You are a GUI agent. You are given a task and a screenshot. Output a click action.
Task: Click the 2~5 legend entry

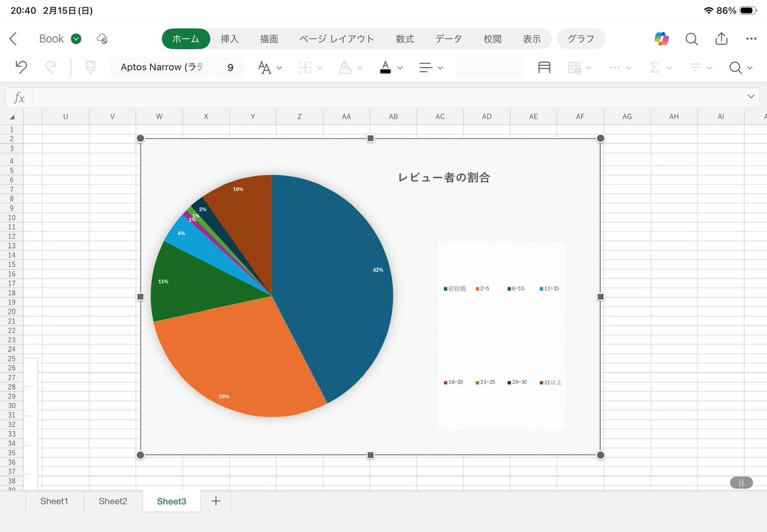pyautogui.click(x=483, y=289)
